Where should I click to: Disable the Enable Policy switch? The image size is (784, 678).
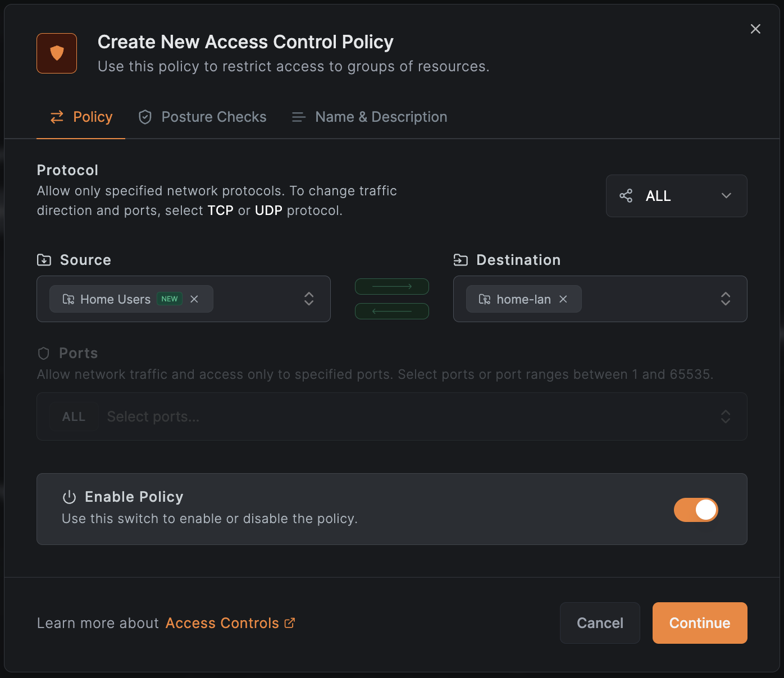click(x=696, y=510)
